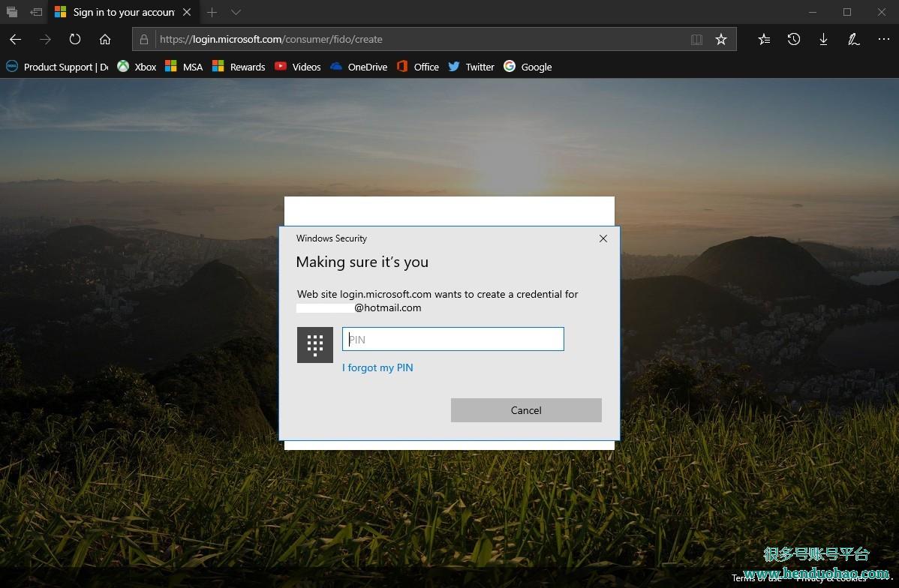Expand tab previews chevron

click(x=236, y=12)
